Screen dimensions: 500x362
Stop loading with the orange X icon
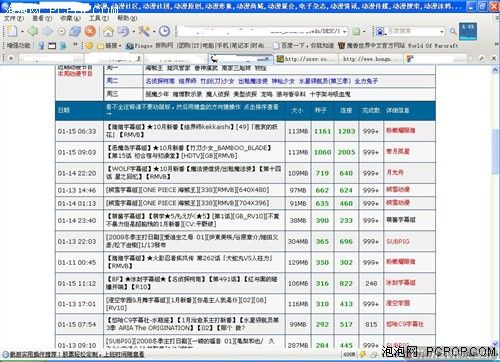(90, 31)
